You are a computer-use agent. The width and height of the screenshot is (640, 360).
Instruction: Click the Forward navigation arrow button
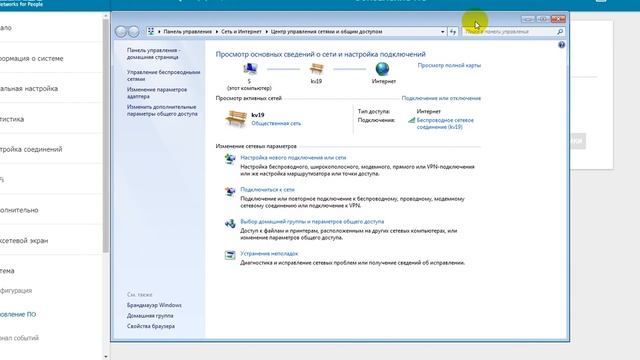pos(133,31)
